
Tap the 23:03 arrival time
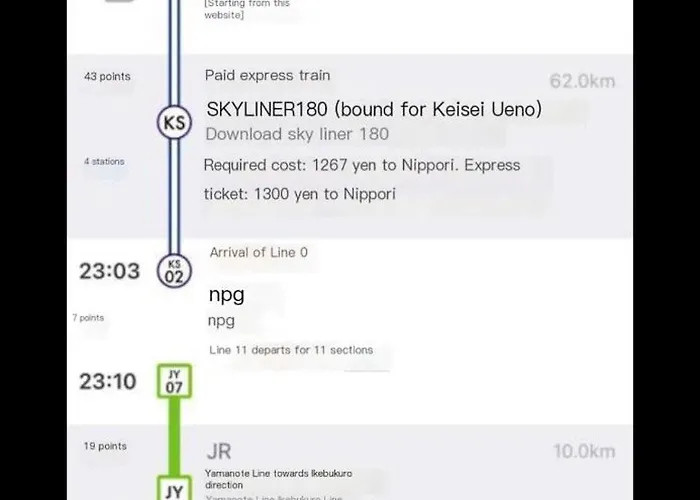click(x=109, y=271)
